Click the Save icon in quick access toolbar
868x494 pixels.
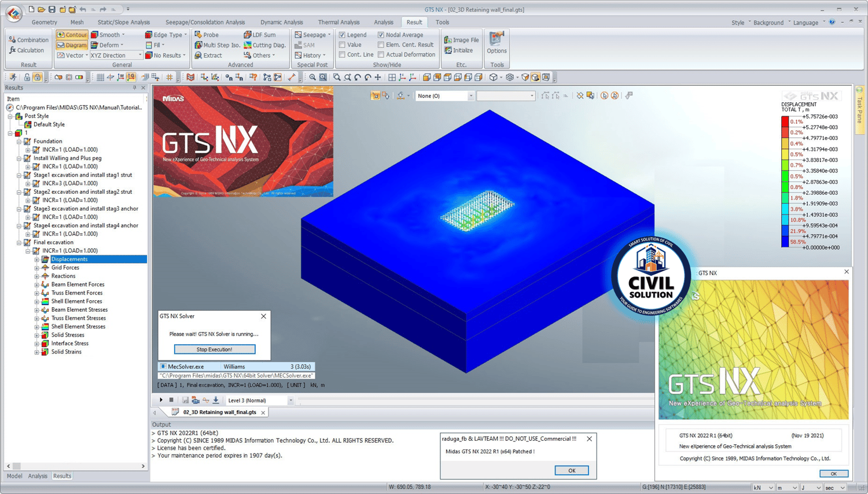pyautogui.click(x=52, y=9)
